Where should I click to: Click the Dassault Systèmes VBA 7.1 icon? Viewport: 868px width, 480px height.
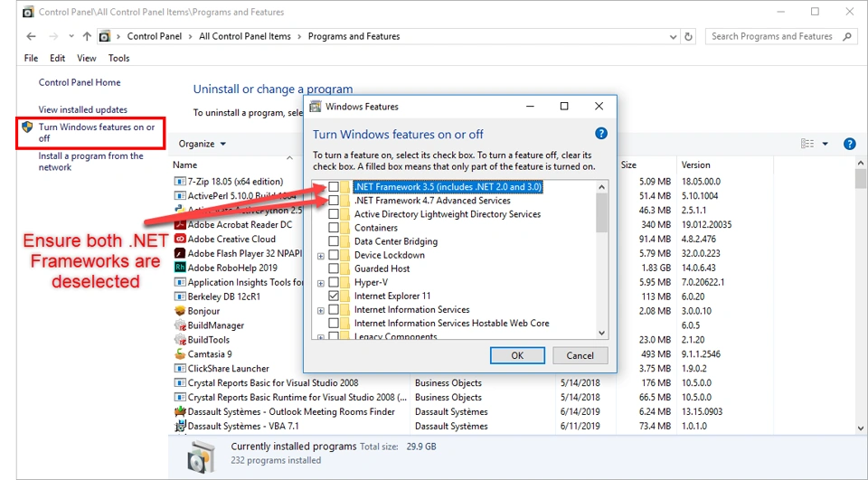[179, 426]
